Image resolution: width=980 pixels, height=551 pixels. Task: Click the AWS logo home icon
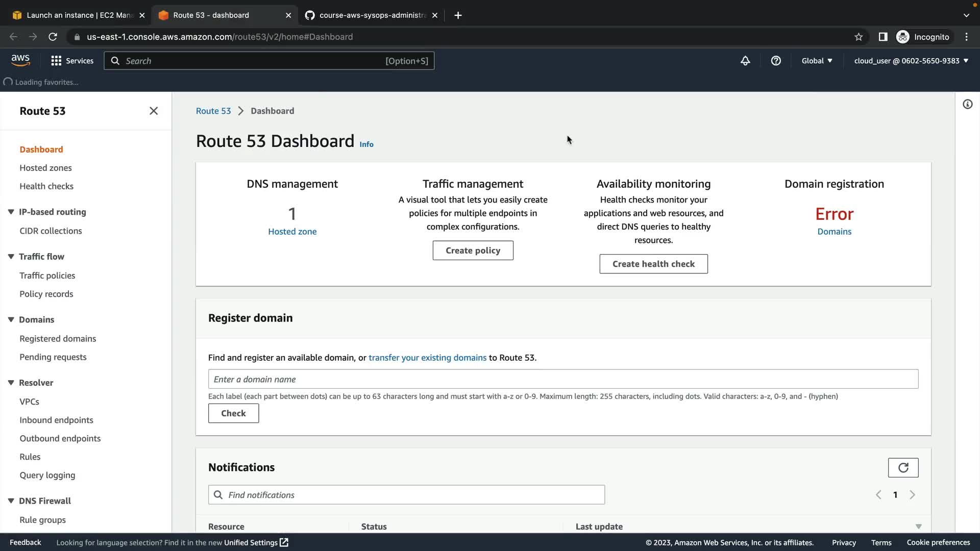pos(20,60)
